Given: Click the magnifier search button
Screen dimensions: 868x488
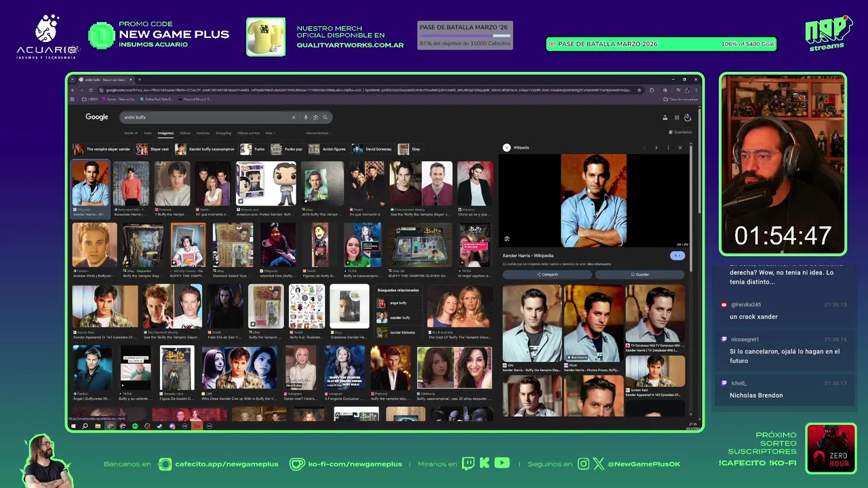Looking at the screenshot, I should [x=325, y=117].
